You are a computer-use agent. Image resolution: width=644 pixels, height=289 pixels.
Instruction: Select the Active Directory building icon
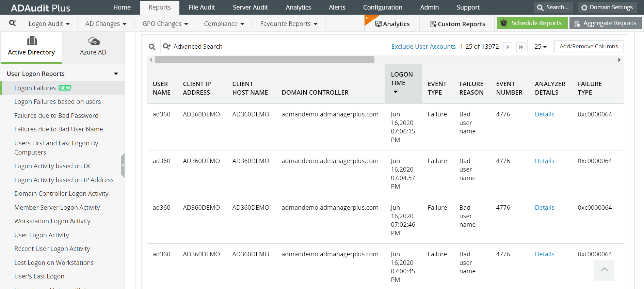[x=32, y=41]
